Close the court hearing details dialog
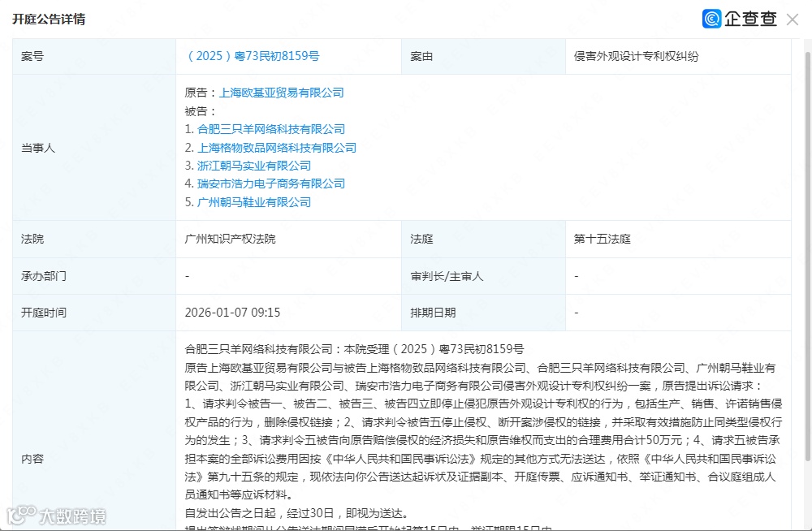 pyautogui.click(x=792, y=19)
